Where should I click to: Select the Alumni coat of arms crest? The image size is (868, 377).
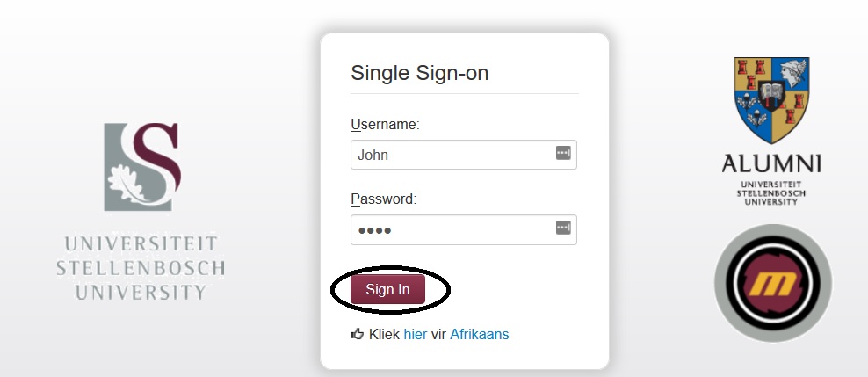pos(771,100)
